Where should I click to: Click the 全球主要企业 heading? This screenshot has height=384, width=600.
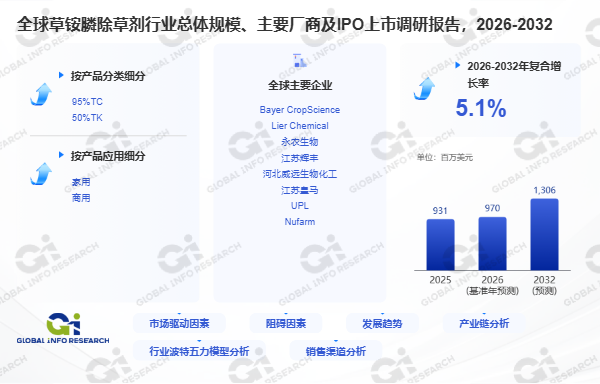pyautogui.click(x=300, y=85)
